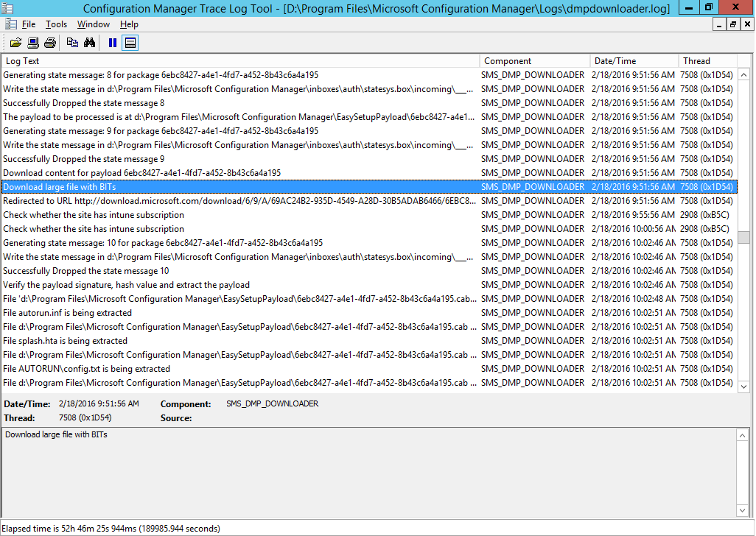Toggle the Show details pane button
The image size is (756, 536).
(x=130, y=43)
